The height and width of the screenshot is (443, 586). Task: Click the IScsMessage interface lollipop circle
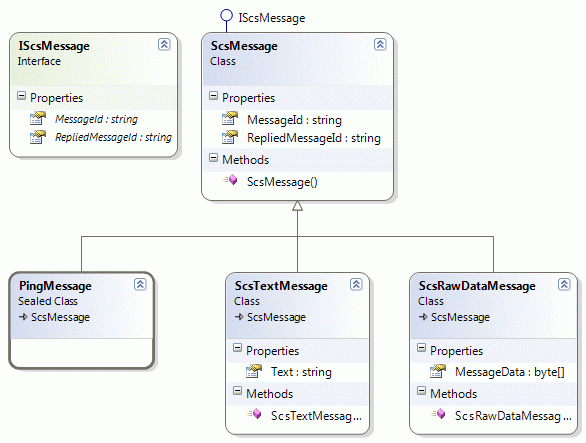226,15
